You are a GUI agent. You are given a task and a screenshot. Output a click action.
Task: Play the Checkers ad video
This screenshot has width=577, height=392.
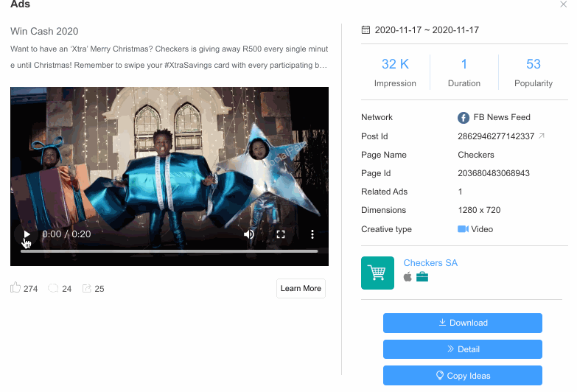27,234
